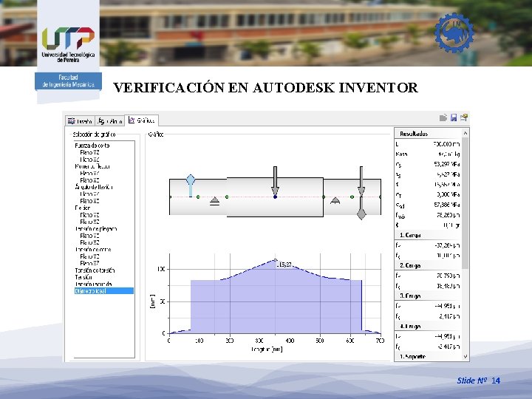Viewport: 532px width, 399px height.
Task: Click the 53,297 MPa result value
Action: coord(447,164)
